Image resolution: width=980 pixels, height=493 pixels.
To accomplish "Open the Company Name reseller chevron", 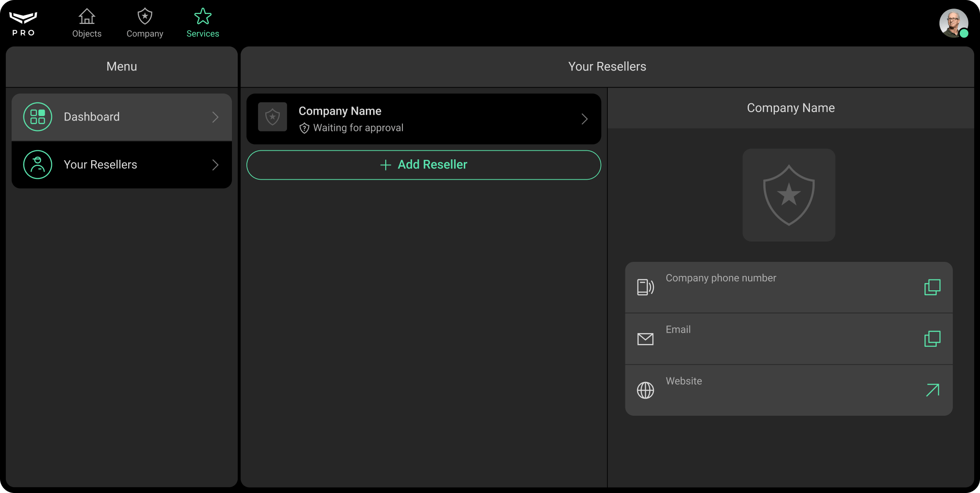I will pos(584,119).
